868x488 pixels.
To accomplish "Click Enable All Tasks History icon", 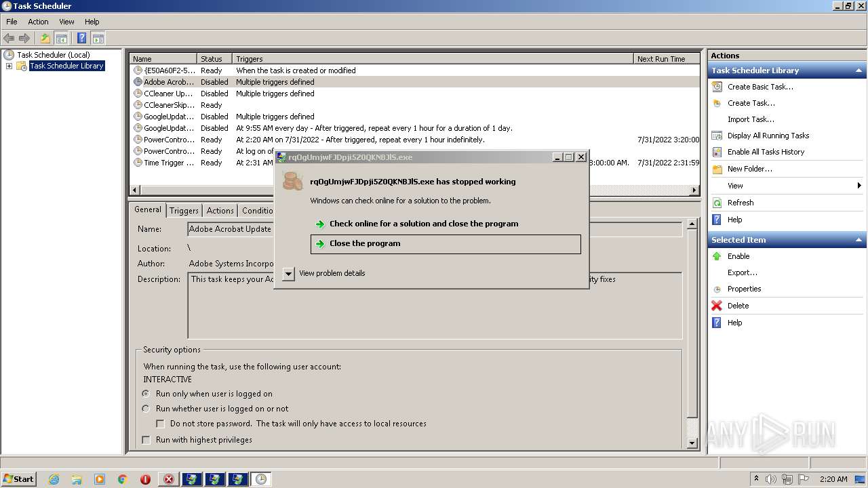I will coord(717,152).
